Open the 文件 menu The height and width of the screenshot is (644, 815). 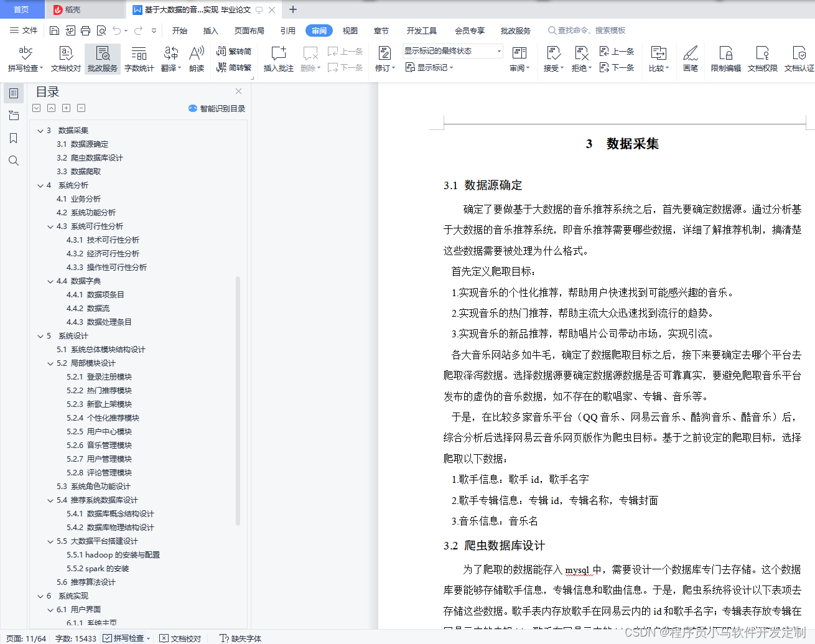click(x=24, y=30)
